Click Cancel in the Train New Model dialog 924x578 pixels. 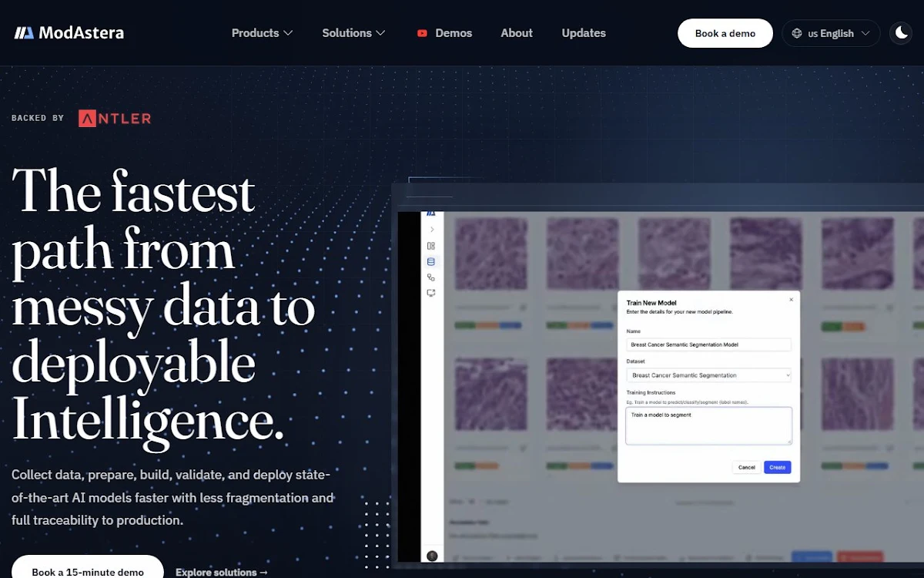747,467
